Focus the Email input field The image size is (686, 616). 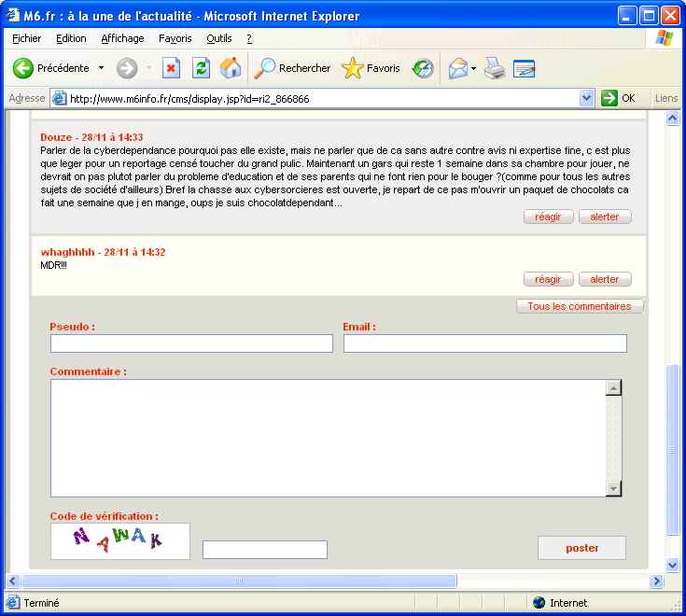[x=485, y=343]
